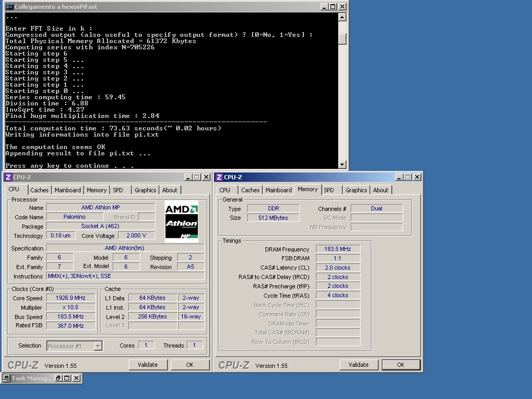
Task: Click the 0.18 um technology value
Action: point(61,235)
